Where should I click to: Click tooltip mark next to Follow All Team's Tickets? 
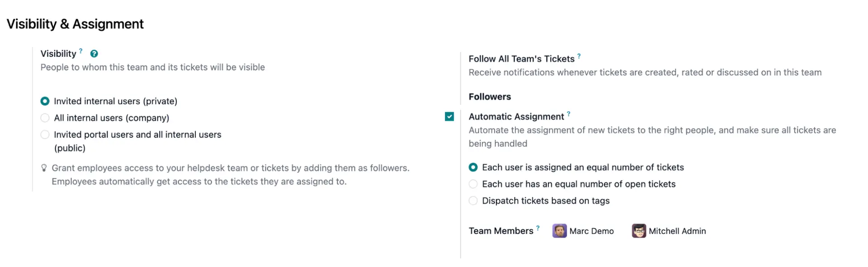[579, 56]
